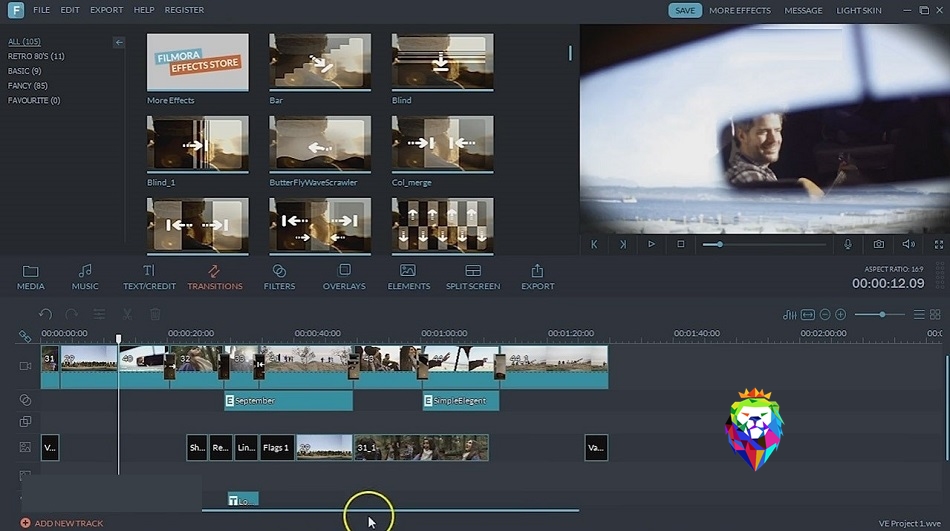Screen dimensions: 950x531
Task: Click the Export toolbar icon
Action: coord(537,277)
